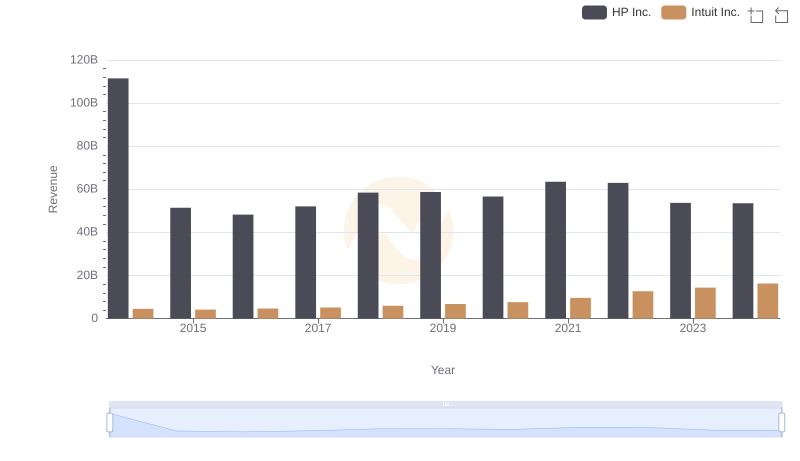Toggle Intuit Inc. series in legend
The image size is (800, 461).
click(x=700, y=12)
